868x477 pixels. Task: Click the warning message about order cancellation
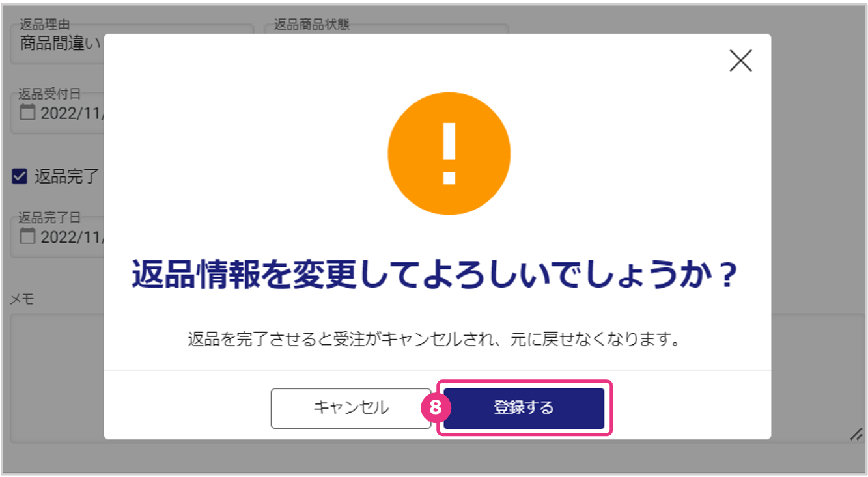click(434, 340)
